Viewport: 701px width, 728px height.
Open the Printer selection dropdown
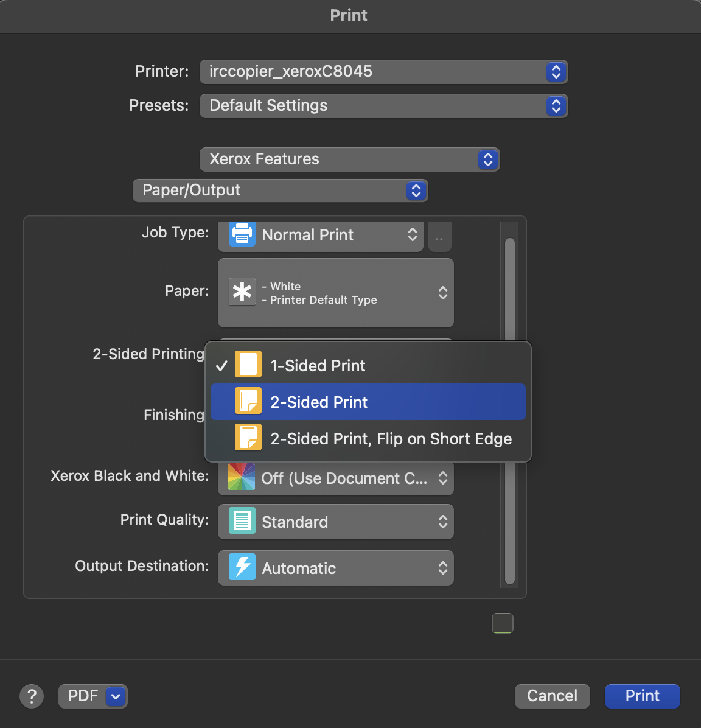pos(383,72)
